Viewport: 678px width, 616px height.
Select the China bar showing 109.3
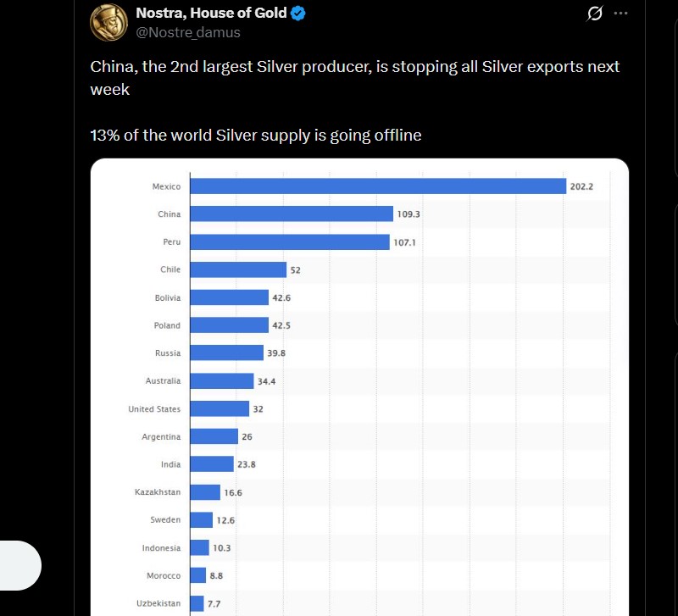click(x=292, y=214)
